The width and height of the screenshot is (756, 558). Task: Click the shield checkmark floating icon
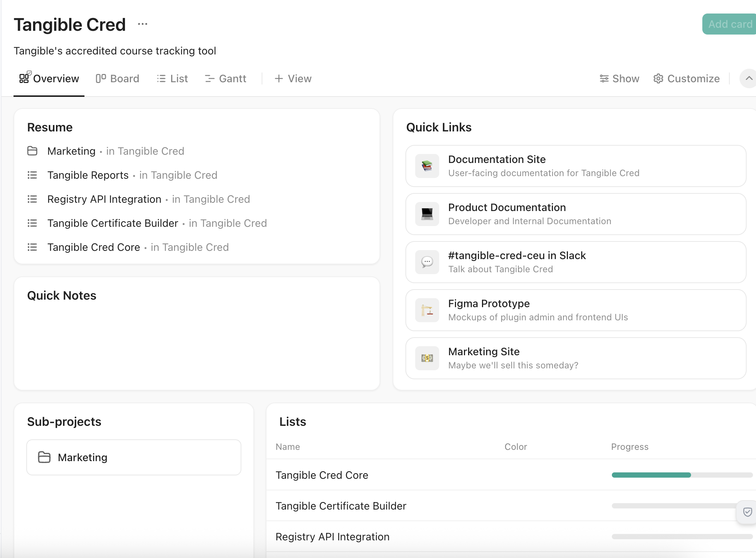(x=747, y=512)
